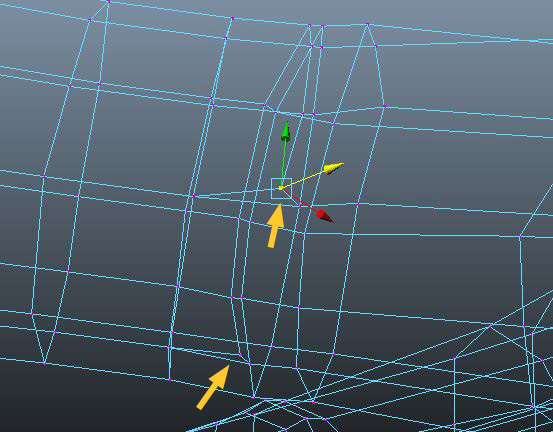The image size is (553, 432).
Task: Click the orange annotation arrow pointing up-right
Action: [x=213, y=387]
